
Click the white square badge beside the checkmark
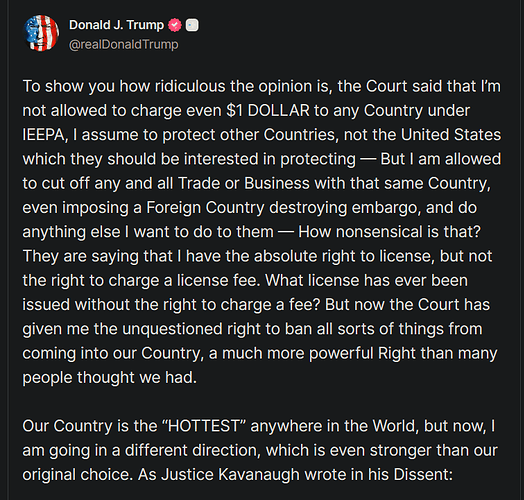click(192, 25)
